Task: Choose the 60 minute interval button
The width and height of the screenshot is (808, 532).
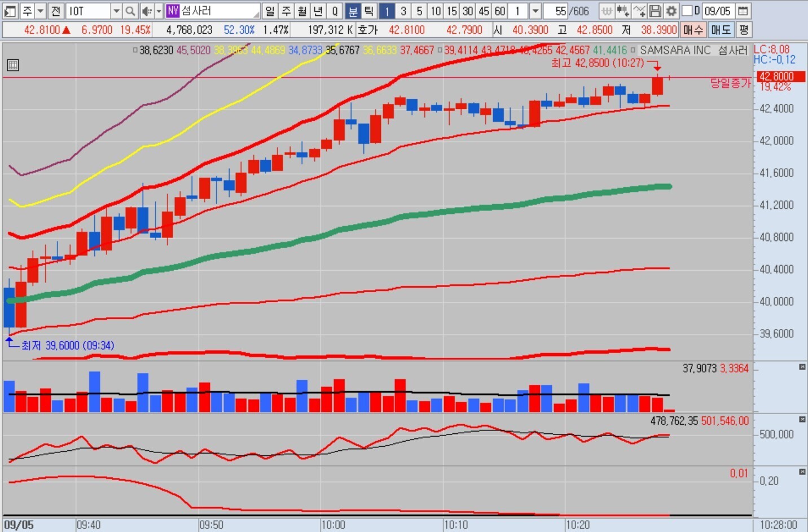Action: tap(500, 11)
